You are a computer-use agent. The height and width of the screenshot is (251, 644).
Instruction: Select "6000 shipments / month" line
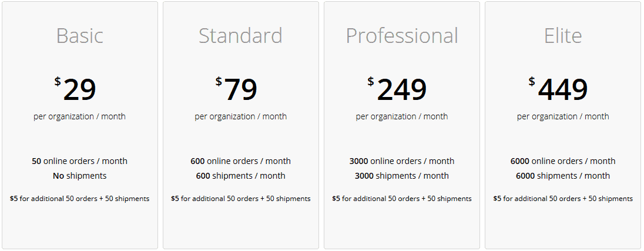[563, 176]
